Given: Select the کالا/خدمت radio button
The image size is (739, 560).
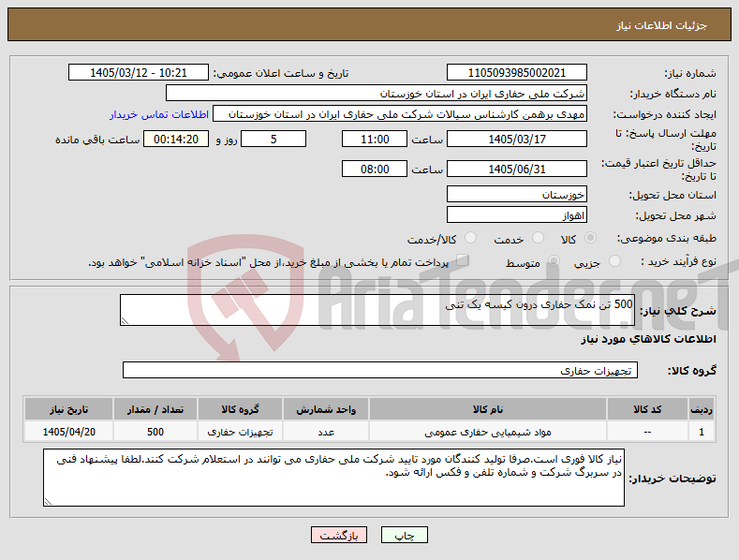Looking at the screenshot, I should 470,238.
